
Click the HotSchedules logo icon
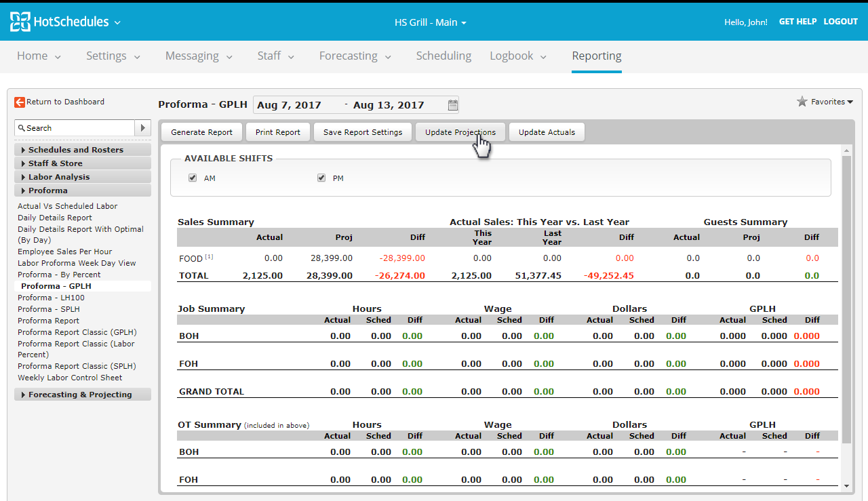(x=20, y=22)
